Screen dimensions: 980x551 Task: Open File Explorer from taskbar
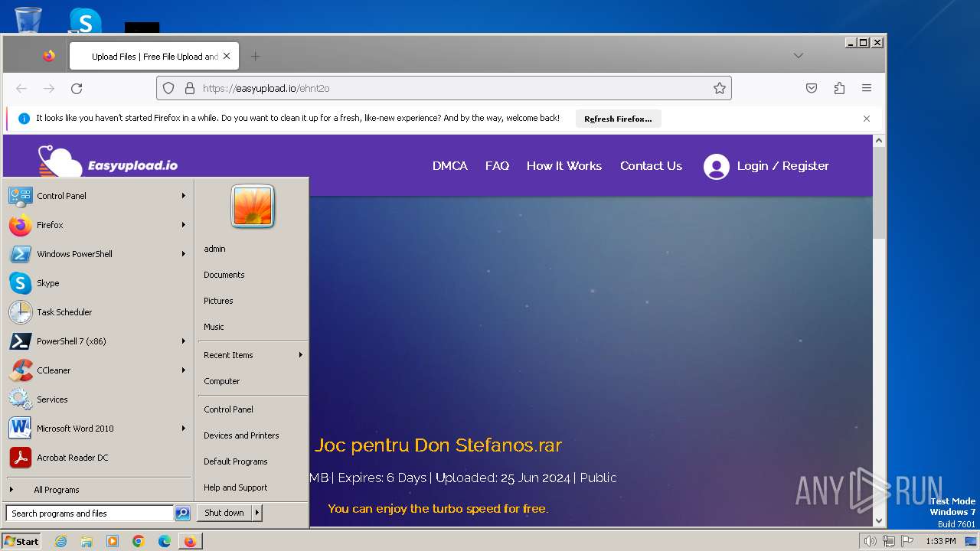(87, 541)
